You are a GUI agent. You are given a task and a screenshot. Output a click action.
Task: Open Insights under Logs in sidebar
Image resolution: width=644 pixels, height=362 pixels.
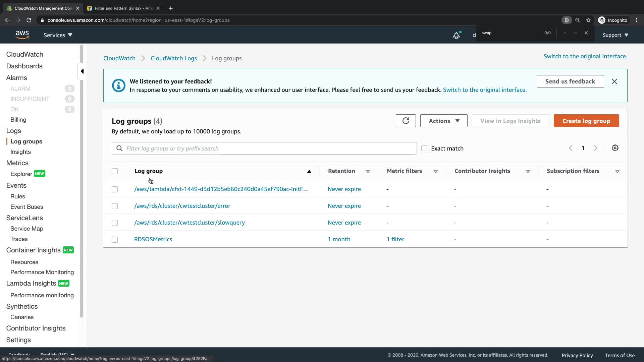click(20, 152)
